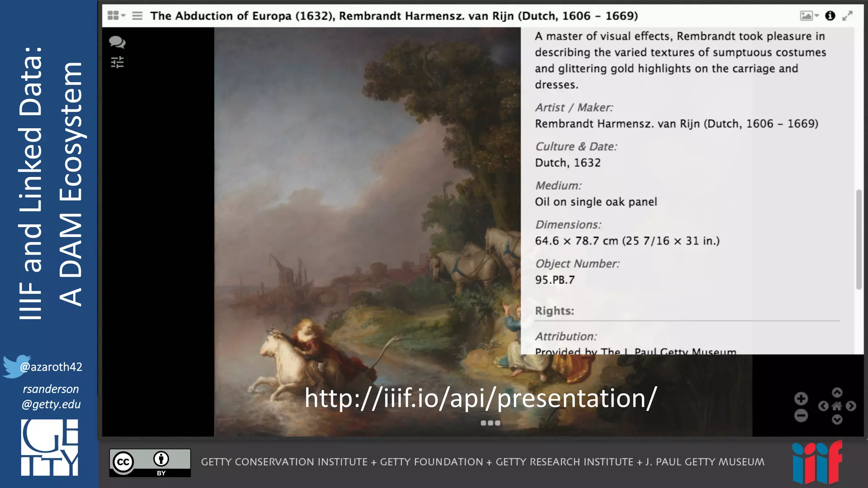The image size is (868, 488).
Task: Click the 'Dutch, 1632' culture and date value
Action: [568, 163]
